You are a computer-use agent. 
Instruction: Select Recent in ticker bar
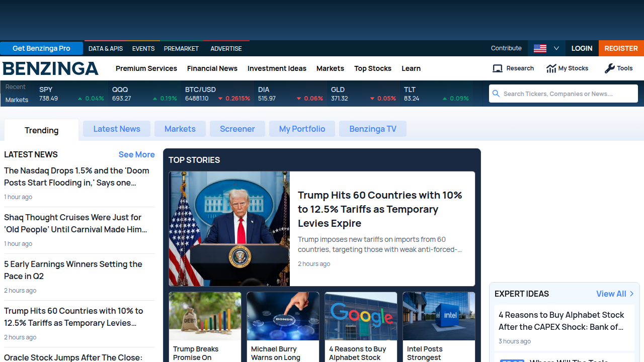16,87
